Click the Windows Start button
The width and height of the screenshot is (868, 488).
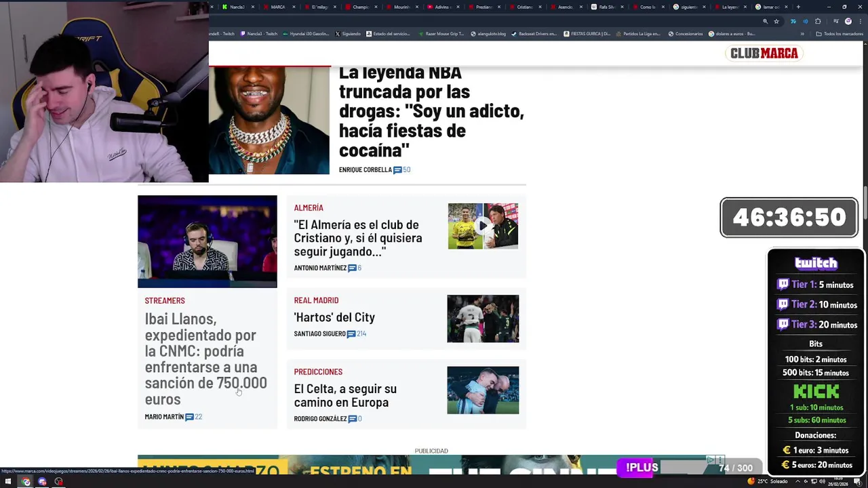pyautogui.click(x=8, y=482)
